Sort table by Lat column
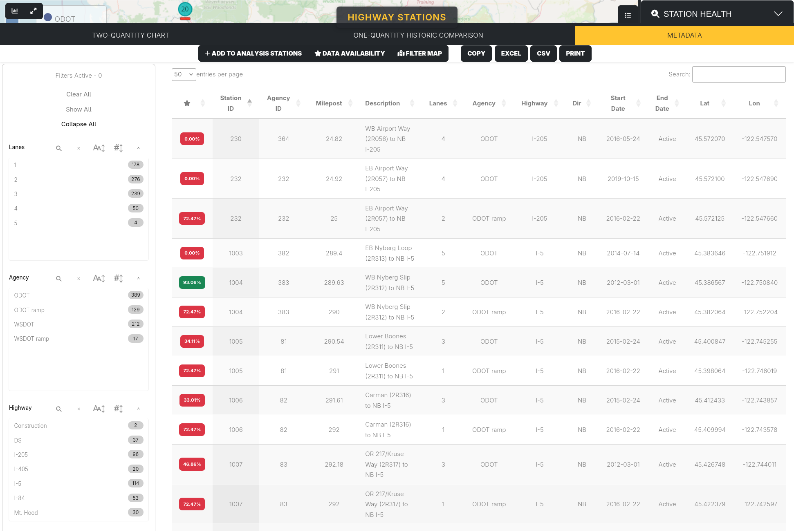 710,103
